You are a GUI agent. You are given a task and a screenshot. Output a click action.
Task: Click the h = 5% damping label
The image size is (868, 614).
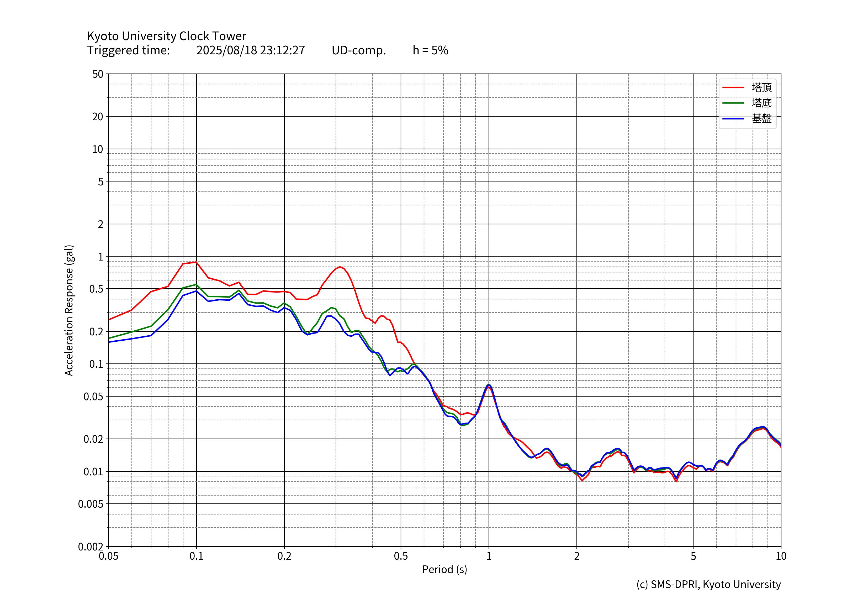coord(430,50)
